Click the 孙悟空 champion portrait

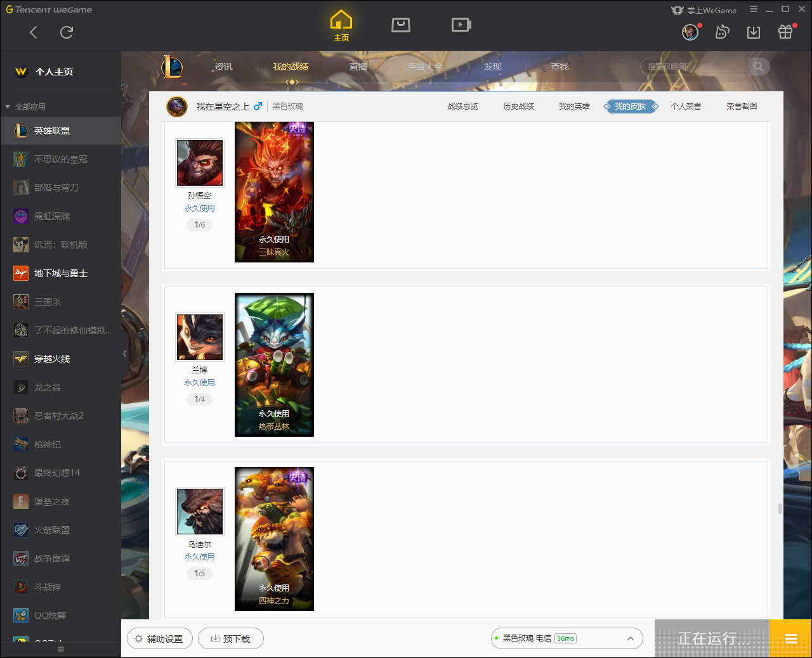point(200,163)
